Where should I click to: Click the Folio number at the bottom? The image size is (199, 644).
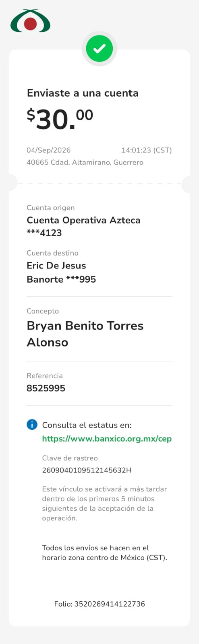pos(99,604)
